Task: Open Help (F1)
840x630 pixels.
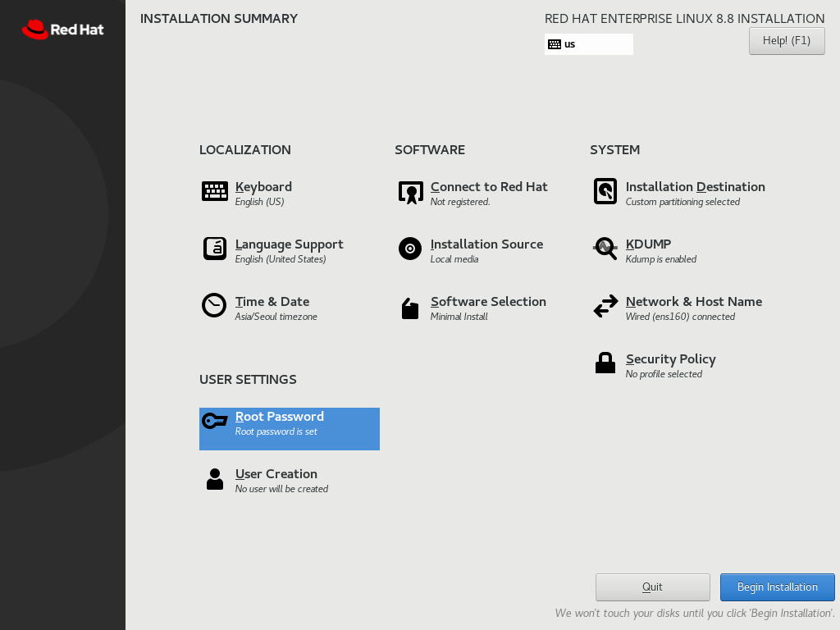Action: 787,41
